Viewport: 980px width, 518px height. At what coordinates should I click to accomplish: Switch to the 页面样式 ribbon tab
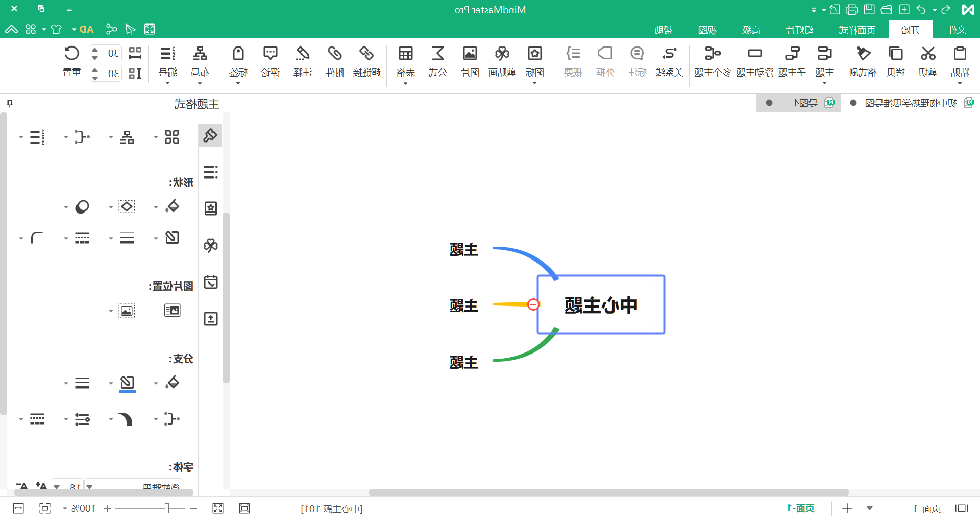(x=857, y=30)
